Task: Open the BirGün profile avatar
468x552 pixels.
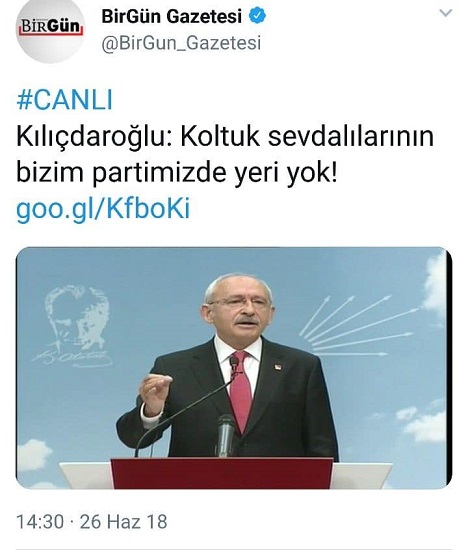Action: tap(51, 30)
